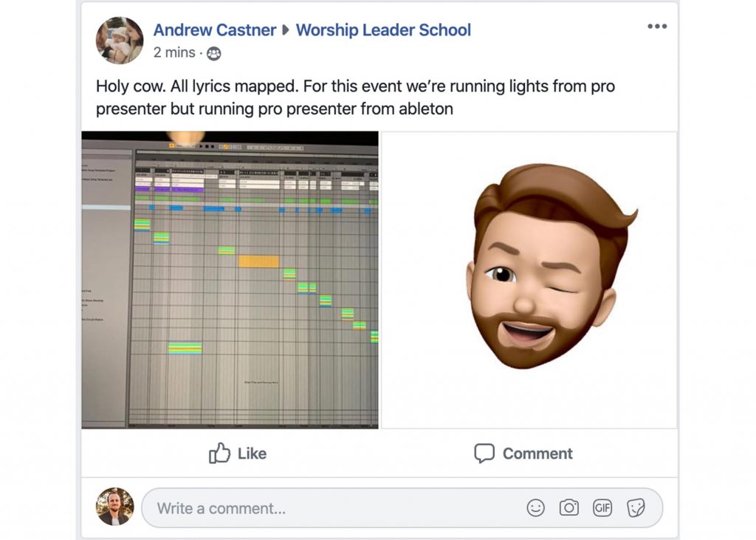
Task: Open the winking Memoji image
Action: 529,279
